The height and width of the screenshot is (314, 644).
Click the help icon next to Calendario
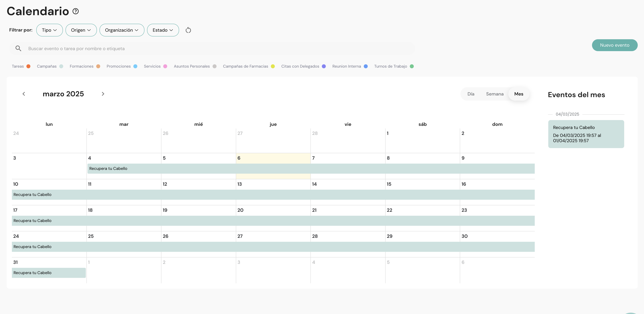point(75,11)
